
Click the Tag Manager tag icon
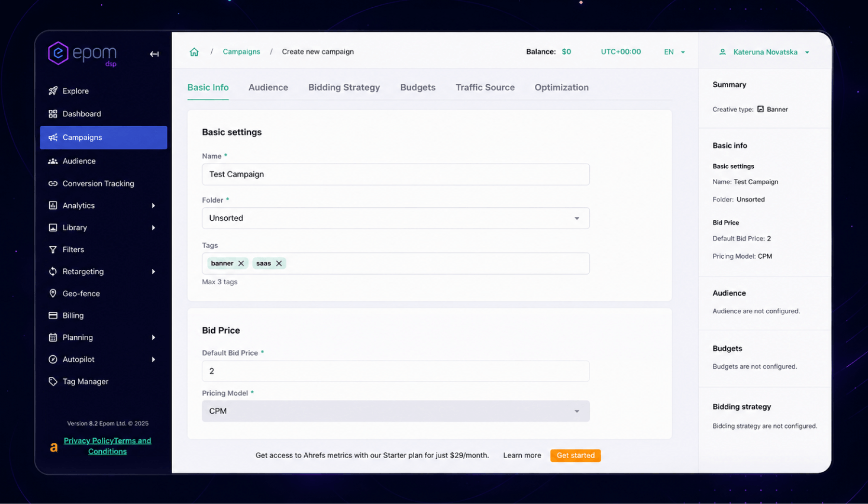click(53, 382)
